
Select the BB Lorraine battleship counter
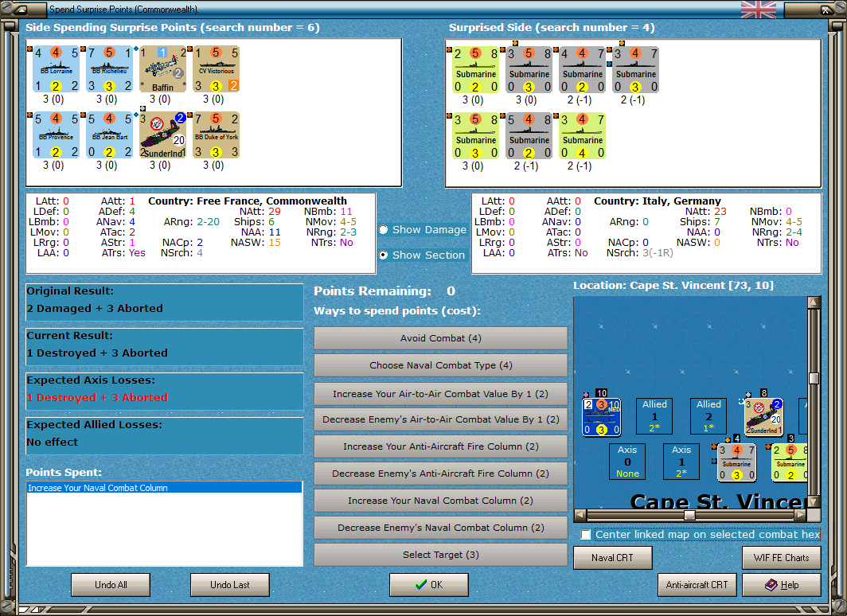pyautogui.click(x=57, y=69)
